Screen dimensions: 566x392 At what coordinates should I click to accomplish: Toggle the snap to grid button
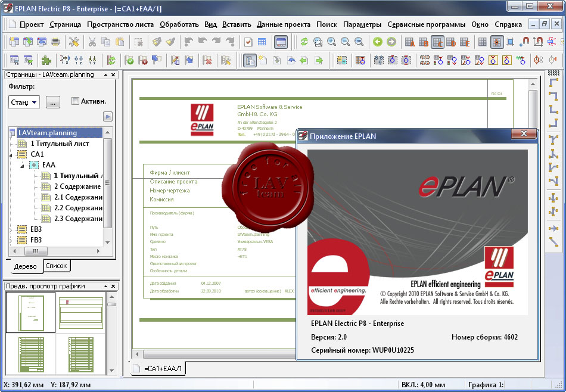[x=497, y=42]
